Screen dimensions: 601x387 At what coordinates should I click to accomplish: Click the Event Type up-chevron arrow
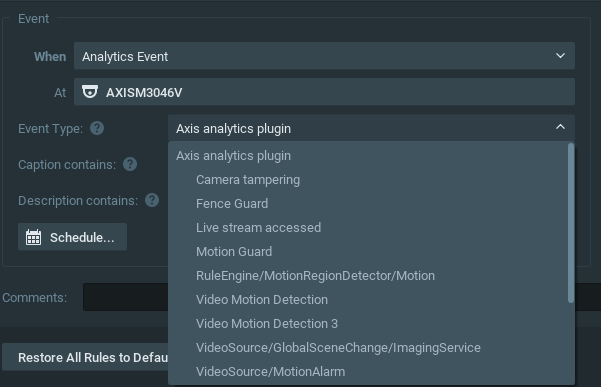pyautogui.click(x=560, y=127)
